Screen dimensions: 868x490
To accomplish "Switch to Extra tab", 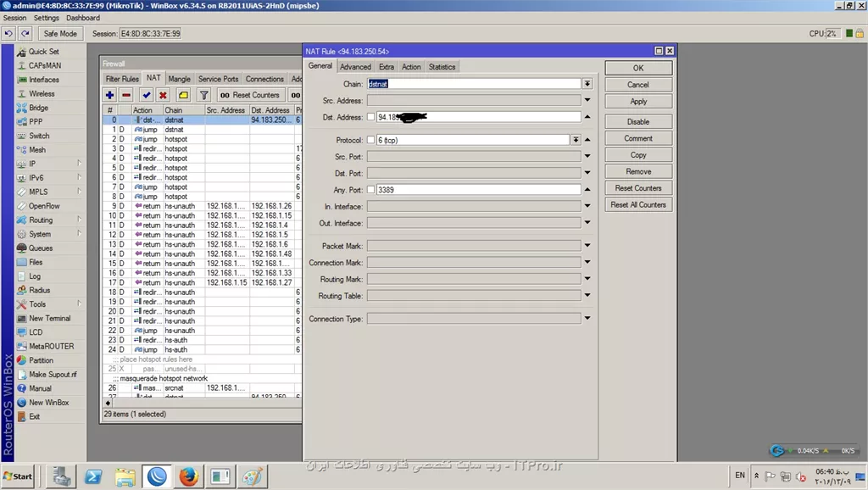I will [387, 66].
